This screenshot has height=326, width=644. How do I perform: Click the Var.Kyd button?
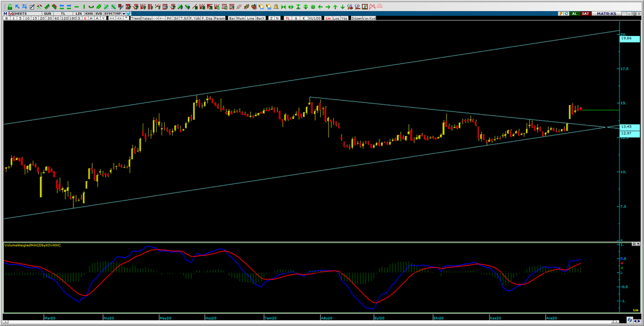click(x=369, y=18)
